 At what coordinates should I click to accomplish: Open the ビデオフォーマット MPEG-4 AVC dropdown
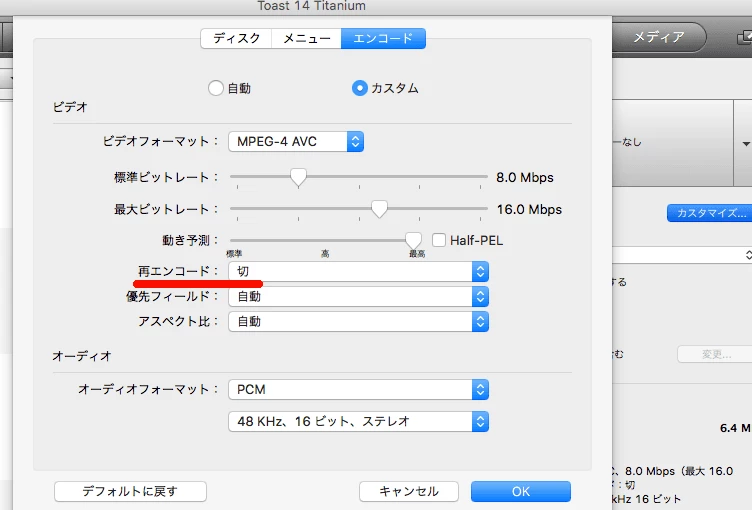(x=296, y=142)
